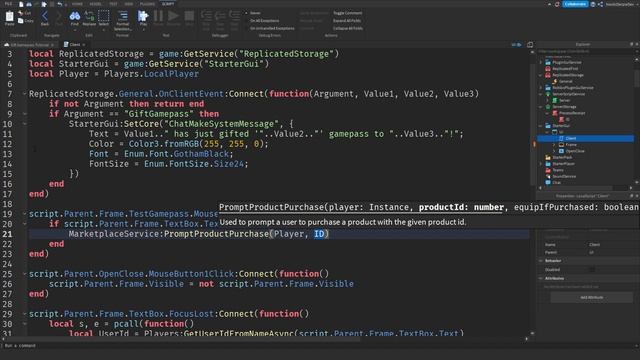This screenshot has height=360, width=640.
Task: Click the Name property value Client
Action: 595,245
